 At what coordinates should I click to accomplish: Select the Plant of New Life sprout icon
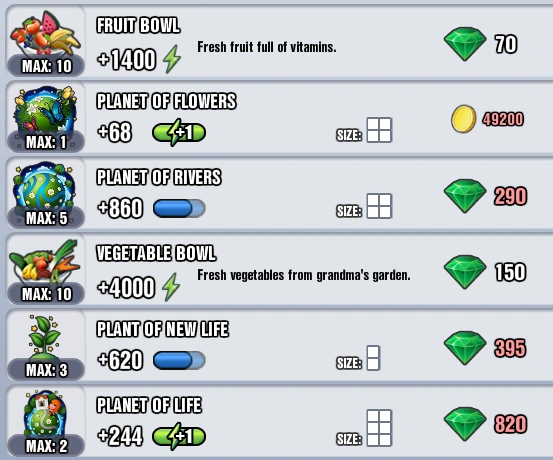44,336
